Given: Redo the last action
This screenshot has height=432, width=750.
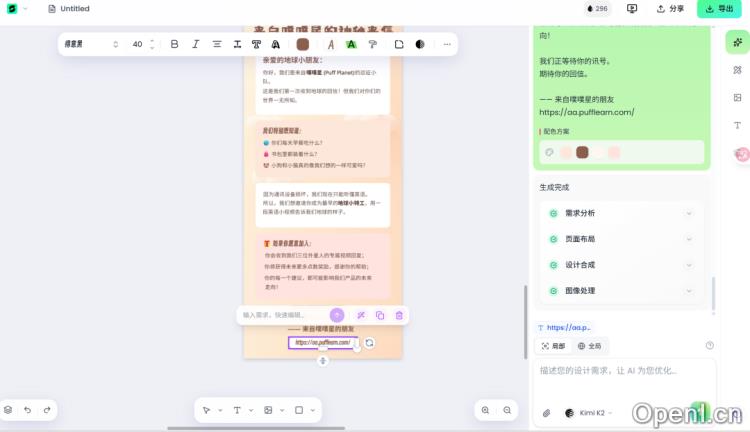Looking at the screenshot, I should 47,410.
